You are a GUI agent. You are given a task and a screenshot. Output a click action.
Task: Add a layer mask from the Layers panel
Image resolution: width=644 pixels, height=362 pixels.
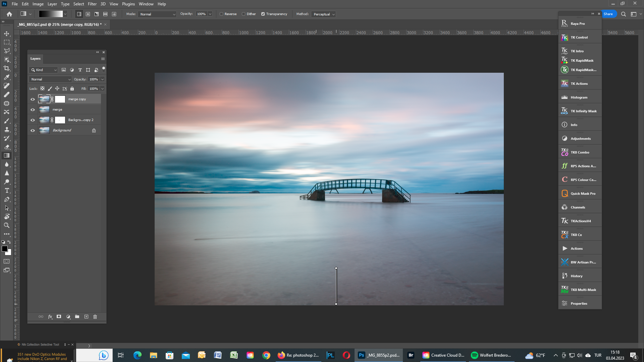point(59,316)
